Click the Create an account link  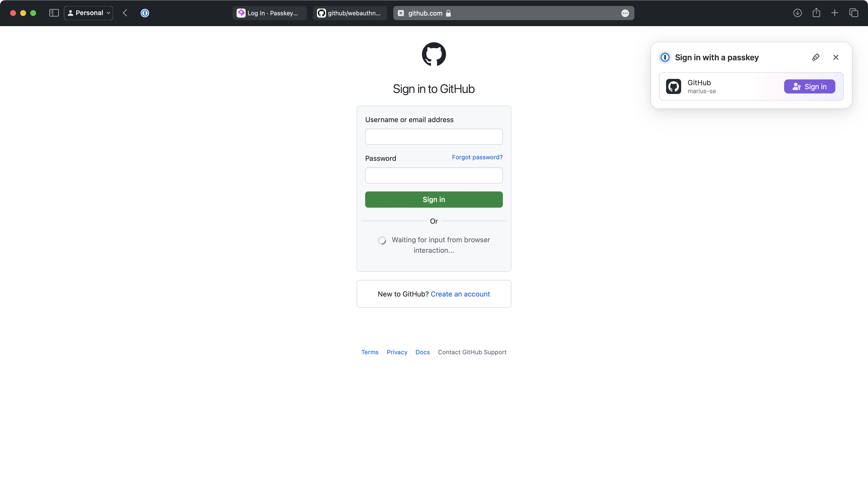[460, 293]
